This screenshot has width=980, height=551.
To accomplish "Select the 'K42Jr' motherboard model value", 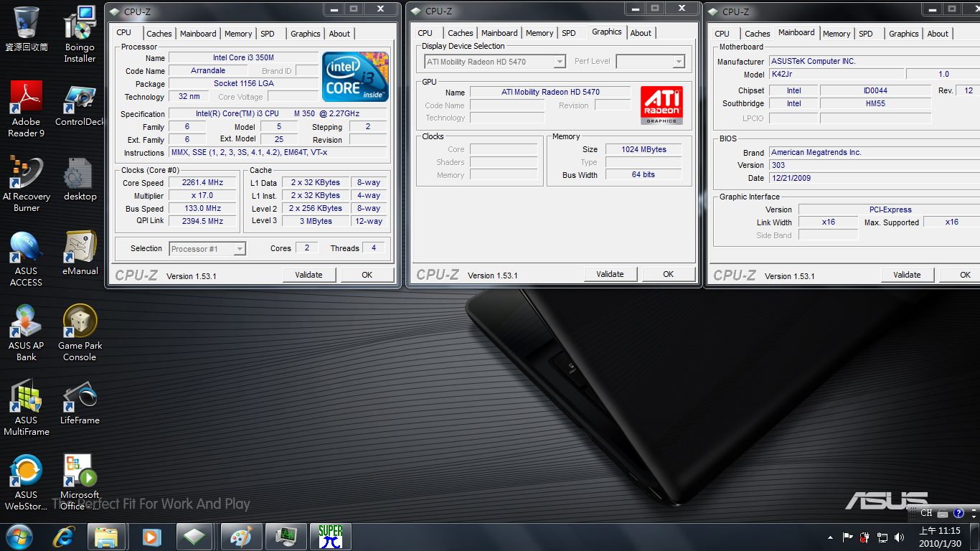I will 836,74.
